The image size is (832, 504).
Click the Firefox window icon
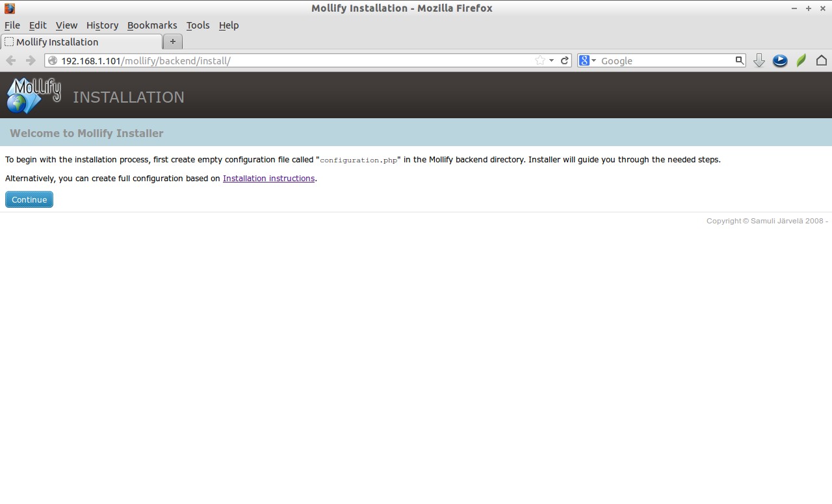[x=9, y=8]
